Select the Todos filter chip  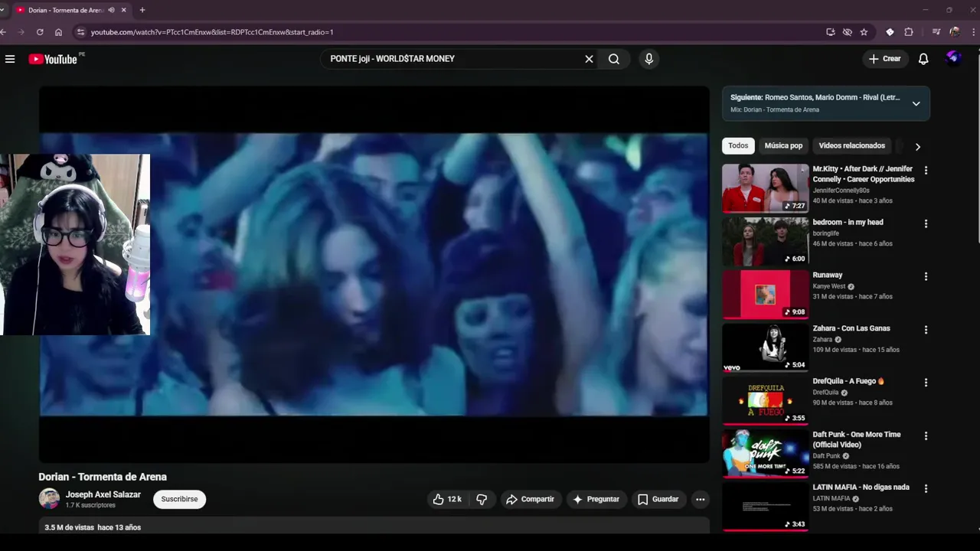(x=738, y=145)
